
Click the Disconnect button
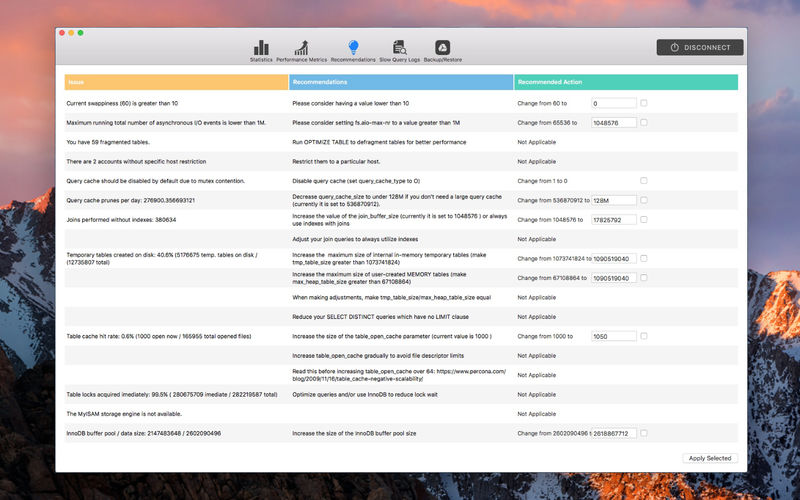[700, 47]
